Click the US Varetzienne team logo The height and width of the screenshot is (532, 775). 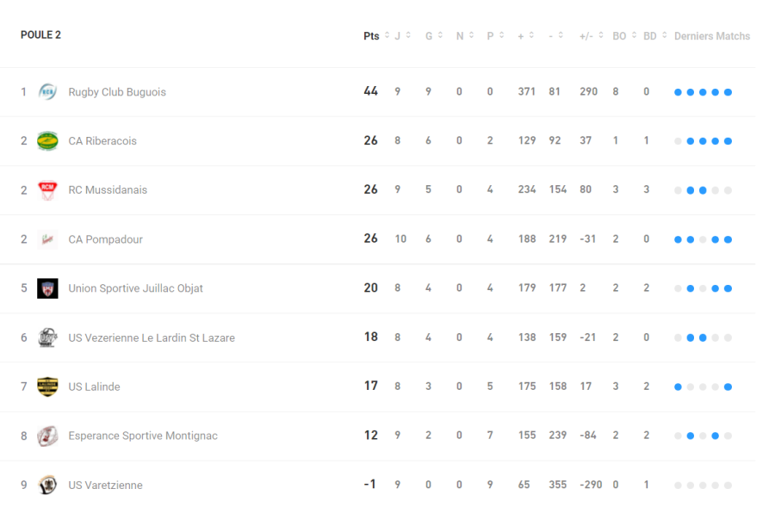pyautogui.click(x=47, y=485)
